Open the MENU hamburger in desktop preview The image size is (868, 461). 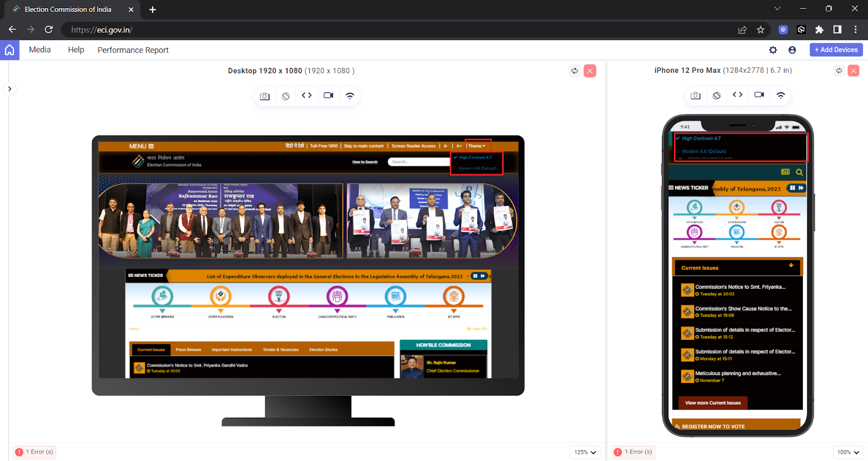pos(142,146)
